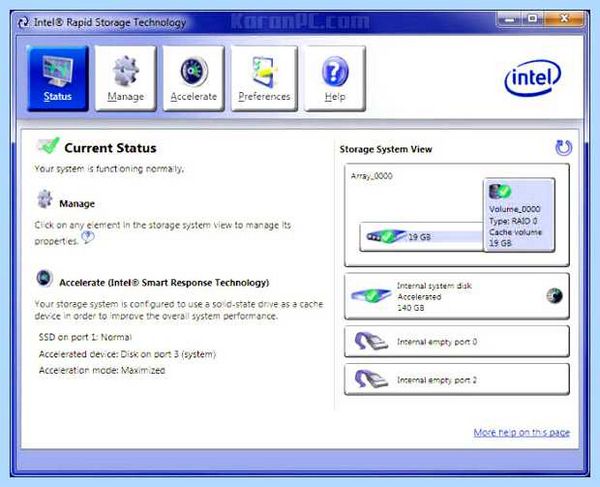This screenshot has height=487, width=600.
Task: Select the Volume_0000 cache volume box
Action: (x=519, y=215)
